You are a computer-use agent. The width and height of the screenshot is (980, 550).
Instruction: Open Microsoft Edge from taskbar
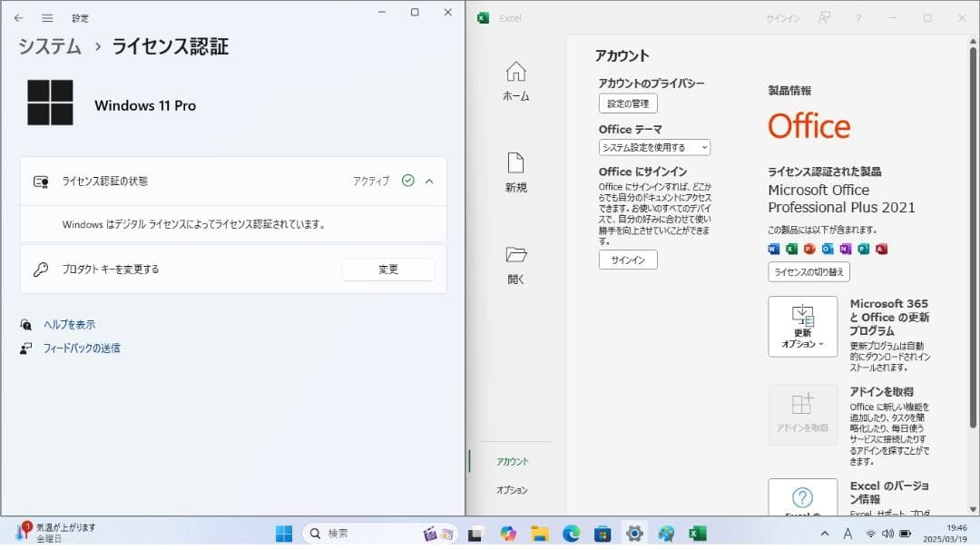[571, 534]
